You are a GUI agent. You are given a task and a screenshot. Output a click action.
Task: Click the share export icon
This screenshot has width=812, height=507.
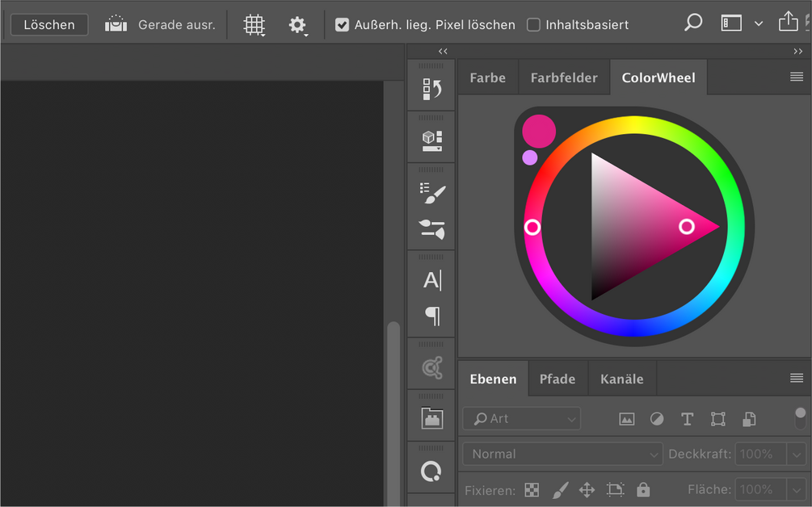[x=789, y=22]
